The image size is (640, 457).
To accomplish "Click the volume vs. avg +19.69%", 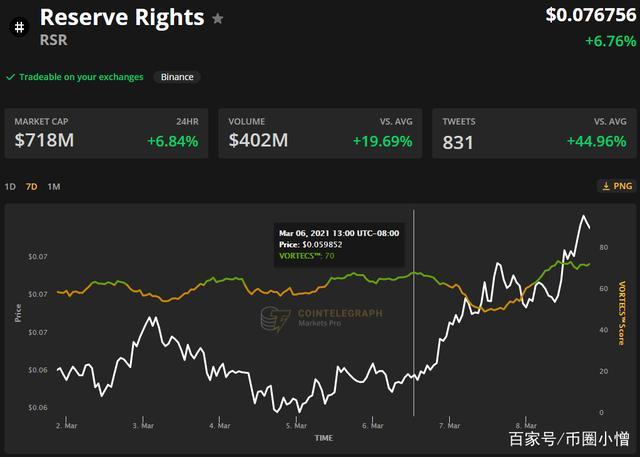I will tap(382, 142).
